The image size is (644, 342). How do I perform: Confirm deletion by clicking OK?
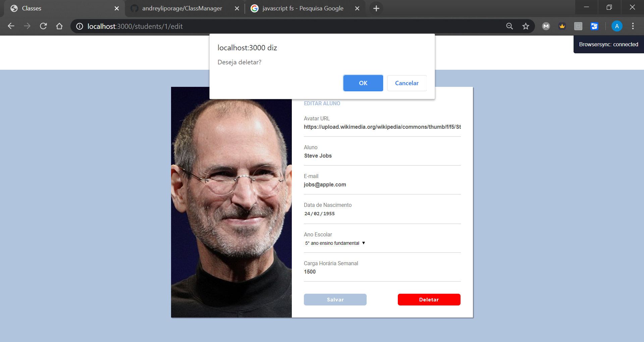(363, 83)
